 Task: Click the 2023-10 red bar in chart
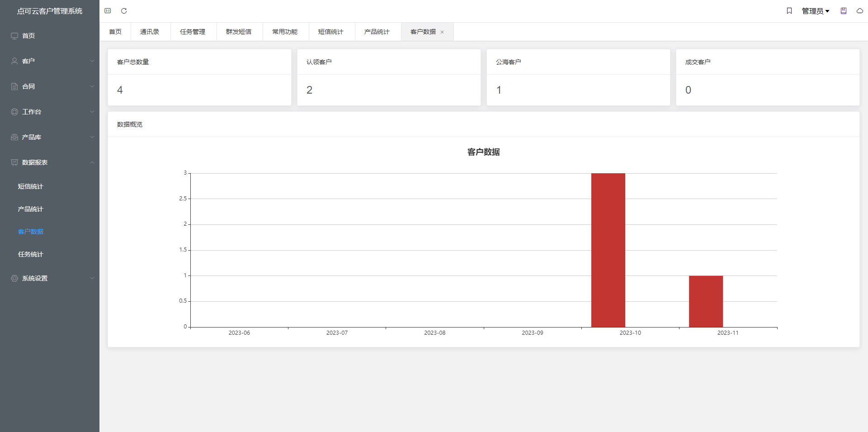coord(608,250)
